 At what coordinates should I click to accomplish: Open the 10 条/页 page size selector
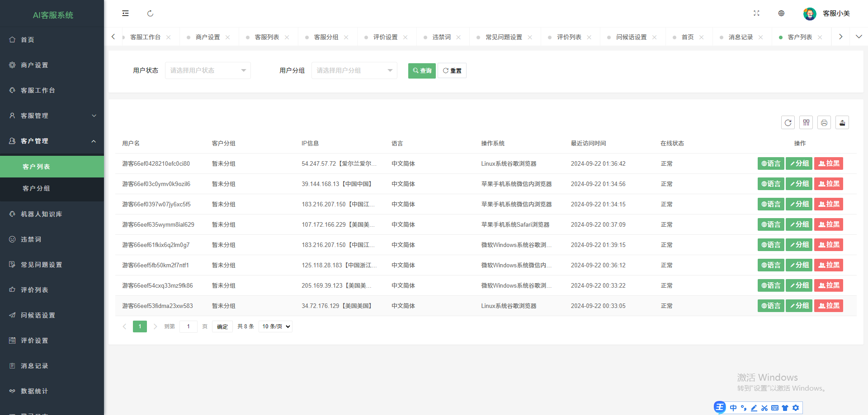tap(276, 326)
